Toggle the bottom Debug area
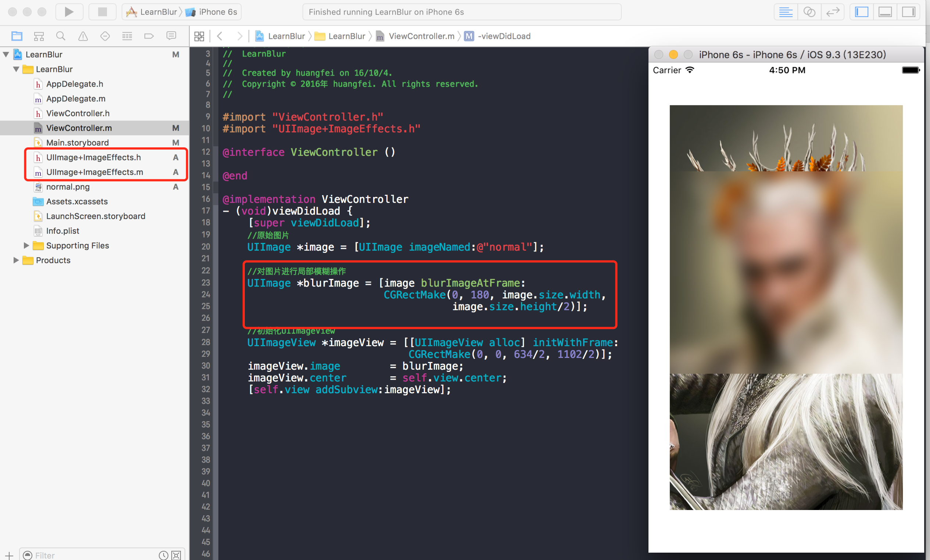Image resolution: width=930 pixels, height=560 pixels. tap(885, 12)
